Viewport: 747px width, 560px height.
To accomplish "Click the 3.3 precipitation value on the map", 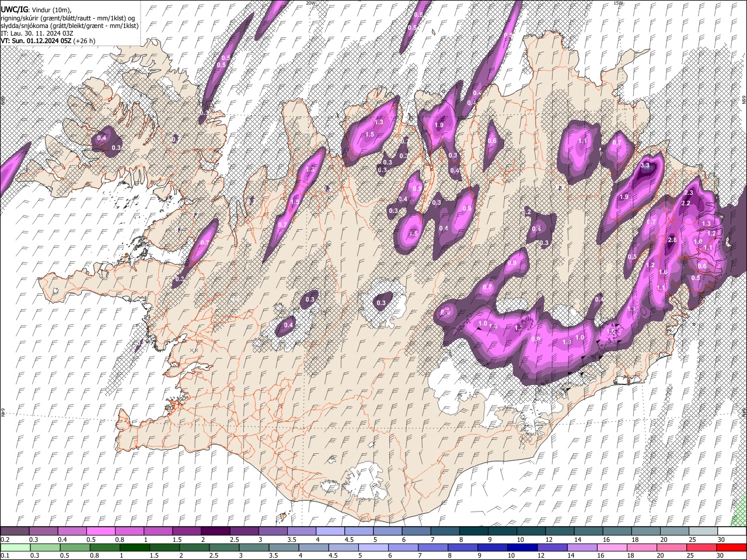I will coord(645,166).
